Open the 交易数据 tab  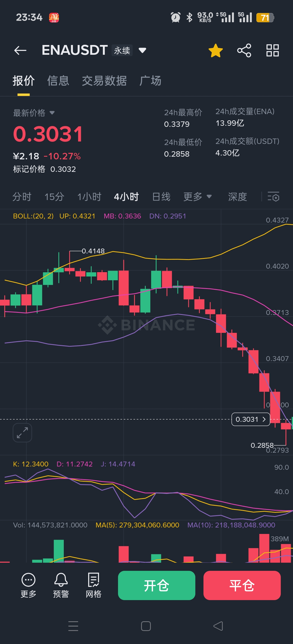click(x=104, y=81)
